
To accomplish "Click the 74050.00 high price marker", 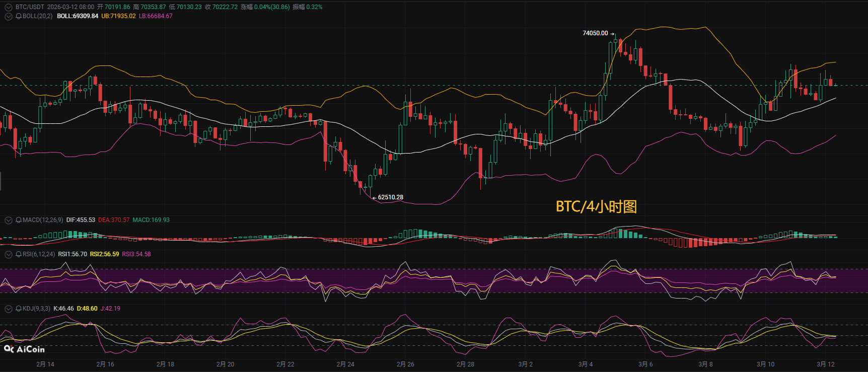I will 595,33.
